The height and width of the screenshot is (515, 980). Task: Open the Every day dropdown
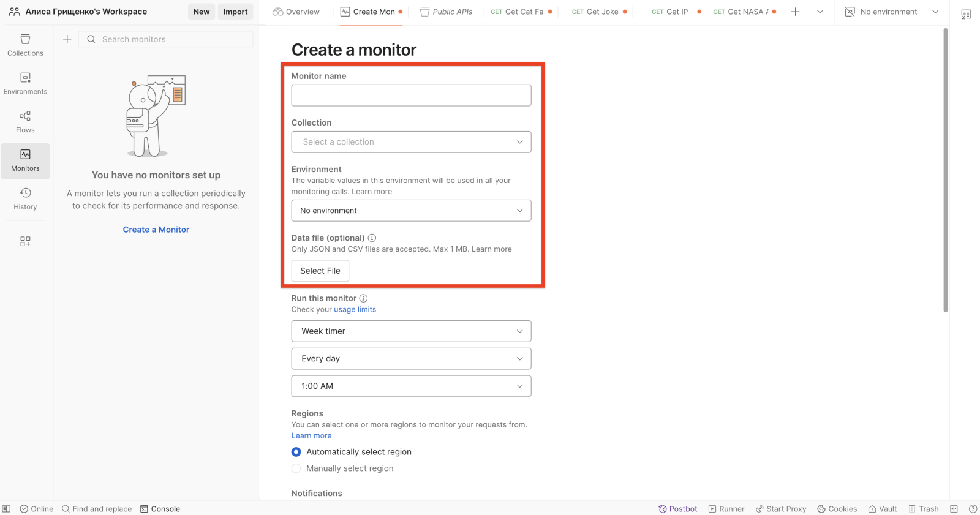[411, 359]
